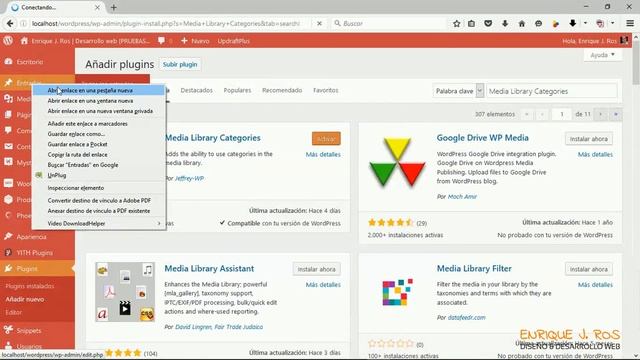Image resolution: width=640 pixels, height=360 pixels.
Task: Install Google Drive WP Media now
Action: coord(589,139)
